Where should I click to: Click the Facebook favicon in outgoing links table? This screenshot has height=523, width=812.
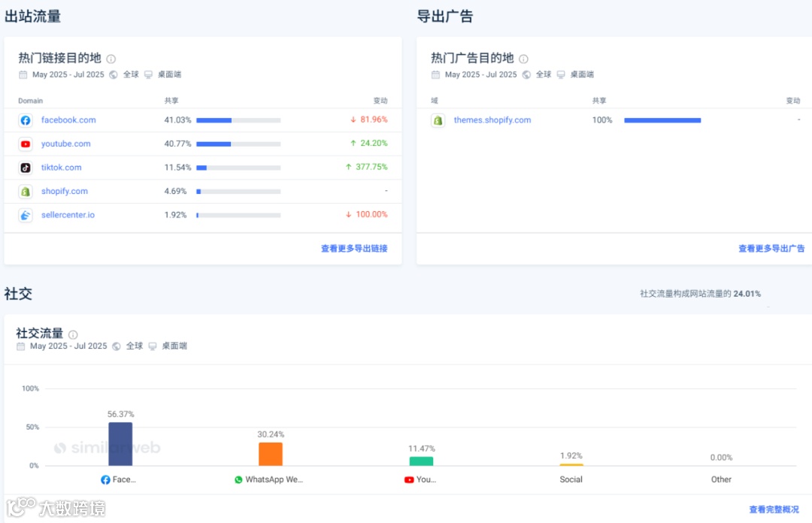click(x=26, y=120)
